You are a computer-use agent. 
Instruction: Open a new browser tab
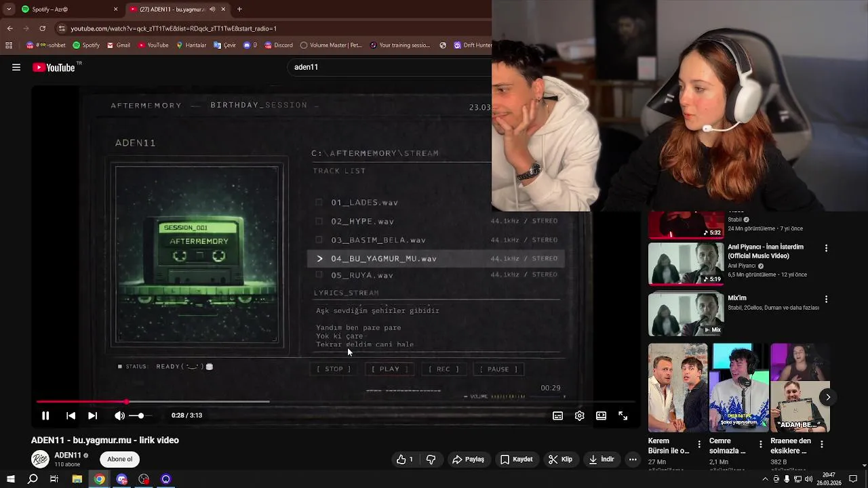pyautogui.click(x=239, y=9)
